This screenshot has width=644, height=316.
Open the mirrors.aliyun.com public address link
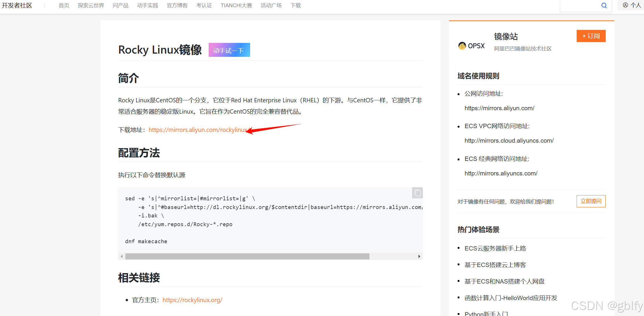tap(499, 108)
